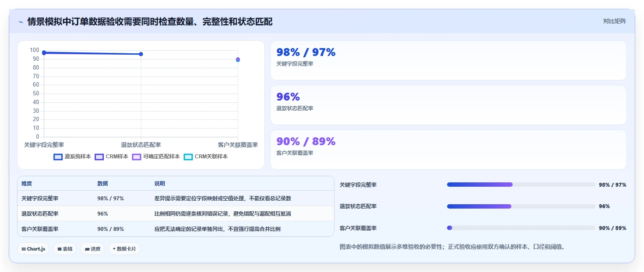Click x-axis label 关键字段完整率 on chart

pos(44,145)
